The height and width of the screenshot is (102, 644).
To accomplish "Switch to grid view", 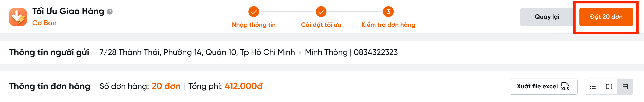I will click(625, 87).
